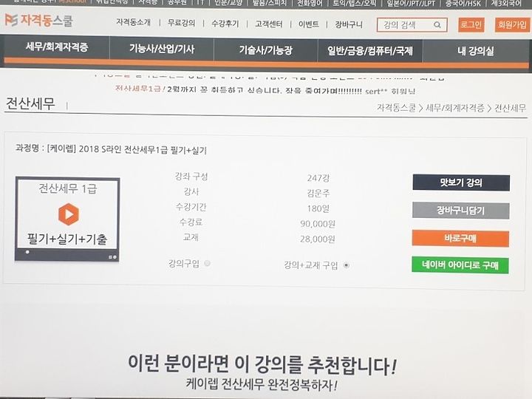532x399 pixels.
Task: Open the 전산세무1급 review ticker message
Action: click(265, 90)
